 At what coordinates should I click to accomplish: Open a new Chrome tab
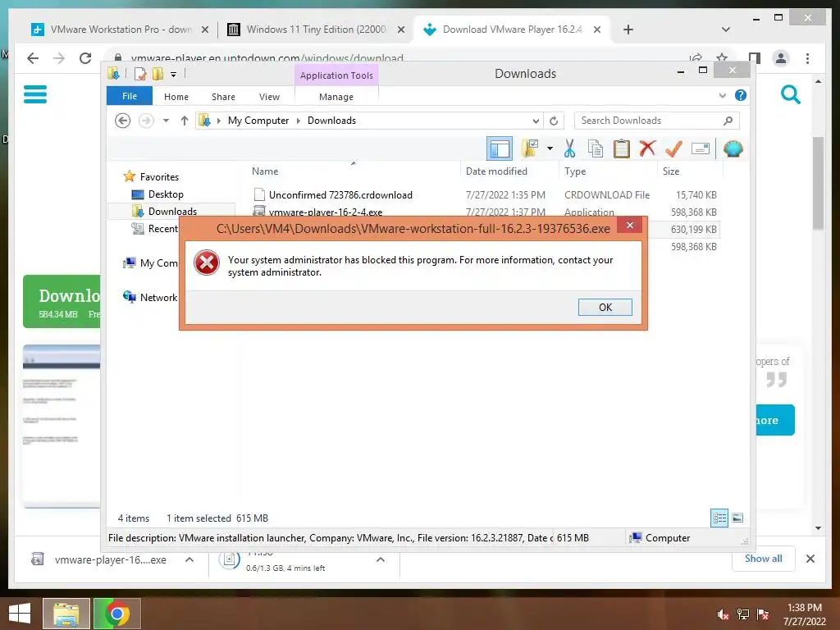coord(628,30)
